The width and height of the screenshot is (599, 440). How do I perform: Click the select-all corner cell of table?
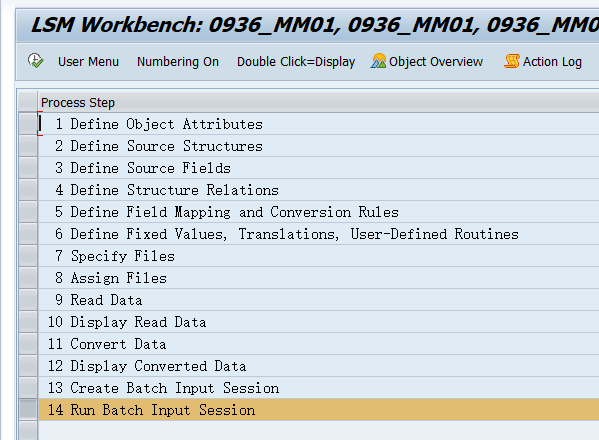pyautogui.click(x=28, y=102)
